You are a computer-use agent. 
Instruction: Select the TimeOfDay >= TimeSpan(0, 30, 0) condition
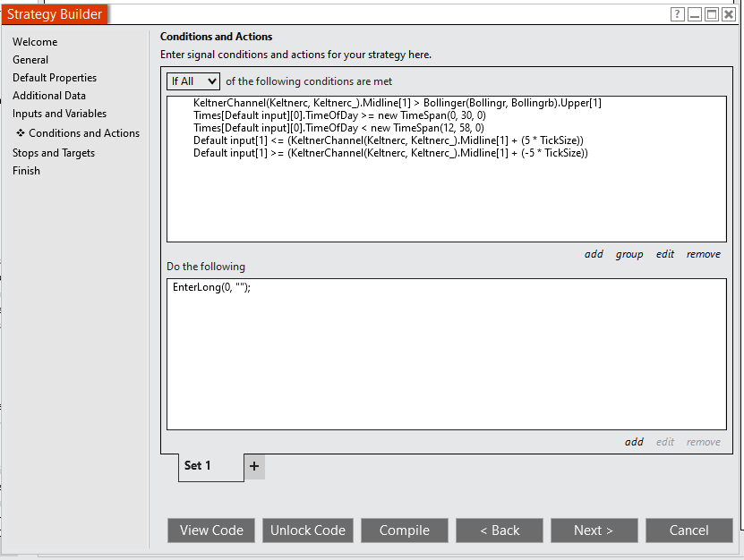click(339, 115)
